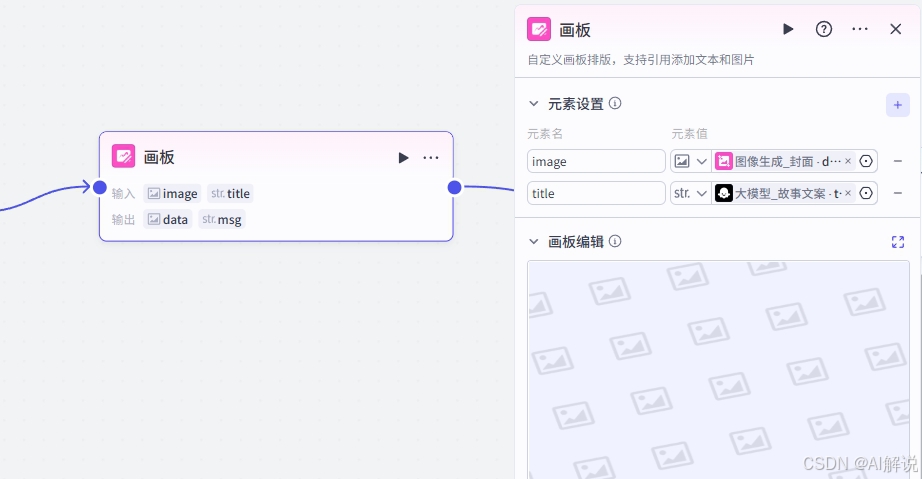Click the pink 画板 icon on the node card

pos(123,156)
